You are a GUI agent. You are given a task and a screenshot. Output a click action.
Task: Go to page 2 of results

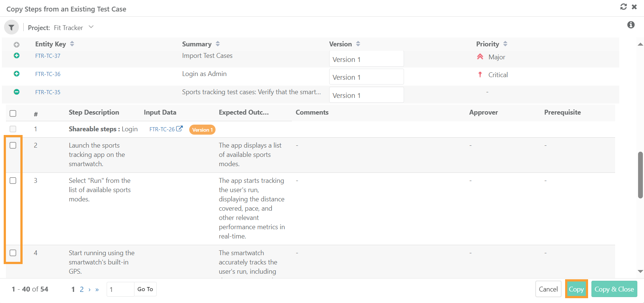click(82, 289)
